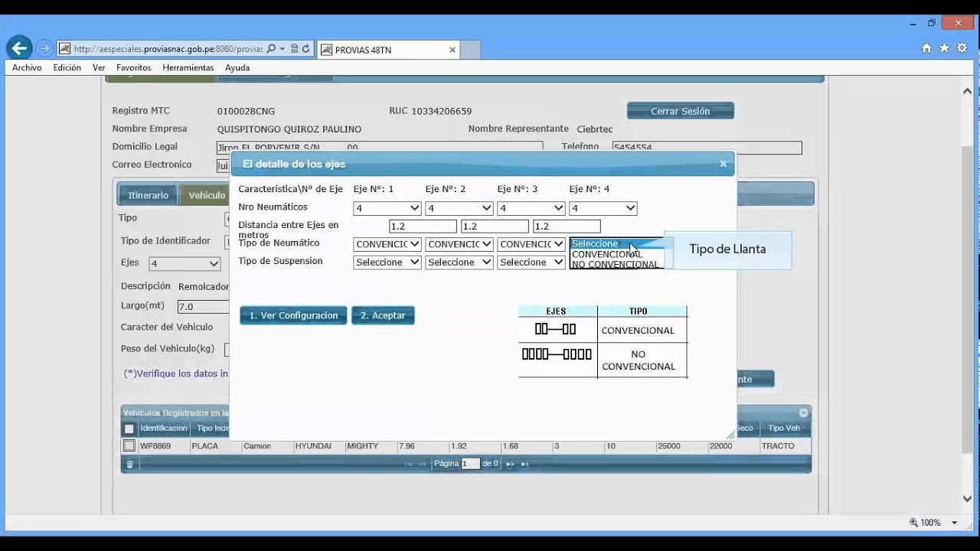Viewport: 980px width, 551px height.
Task: Click the browser forward arrow
Action: click(44, 48)
